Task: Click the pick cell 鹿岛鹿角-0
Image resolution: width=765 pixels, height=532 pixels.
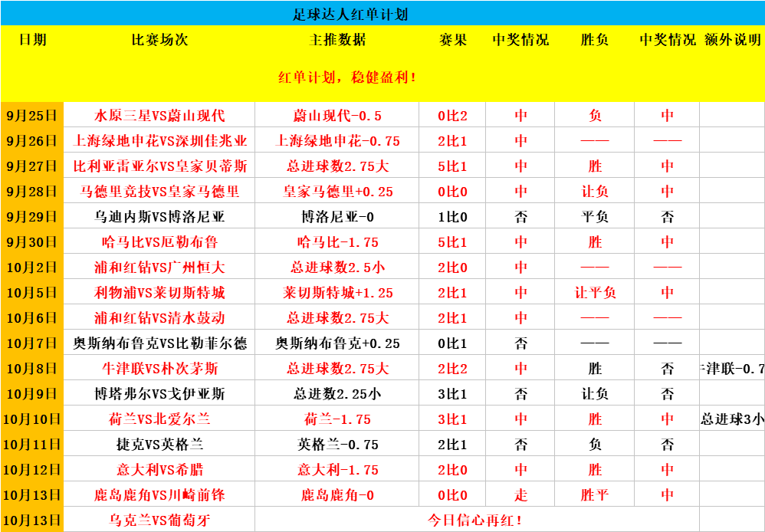Action: (x=337, y=495)
